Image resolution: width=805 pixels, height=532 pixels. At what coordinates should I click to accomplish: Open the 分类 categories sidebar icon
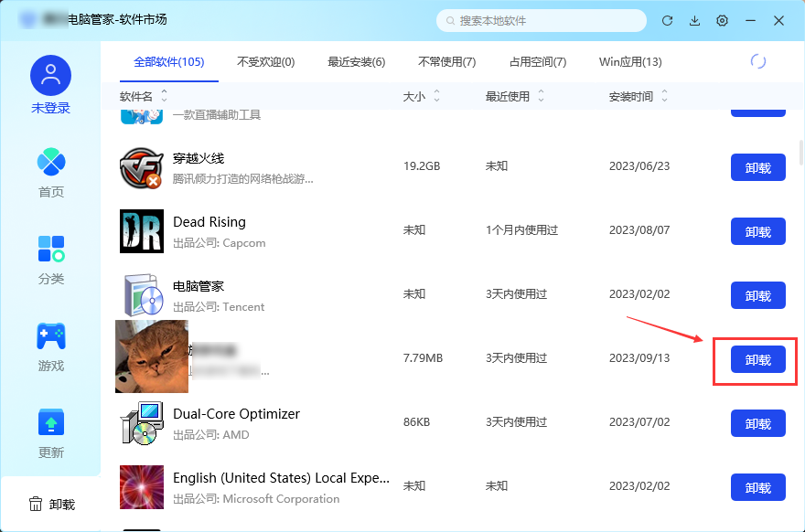point(51,249)
